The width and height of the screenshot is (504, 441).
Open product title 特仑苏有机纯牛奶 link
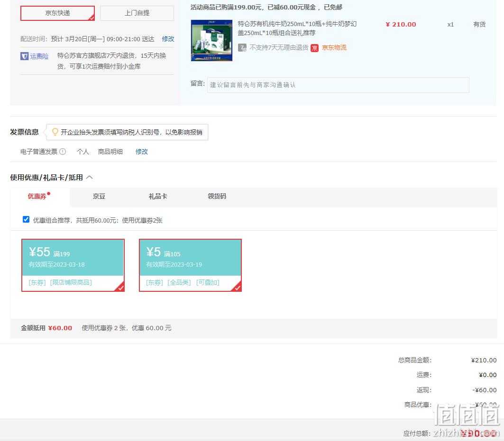click(297, 28)
